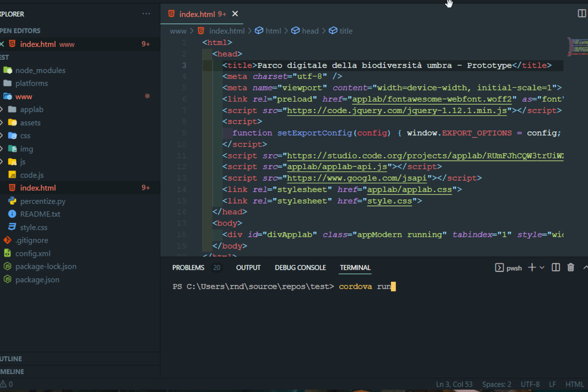This screenshot has height=392, width=588.
Task: Collapse the www folder
Action: click(x=24, y=97)
